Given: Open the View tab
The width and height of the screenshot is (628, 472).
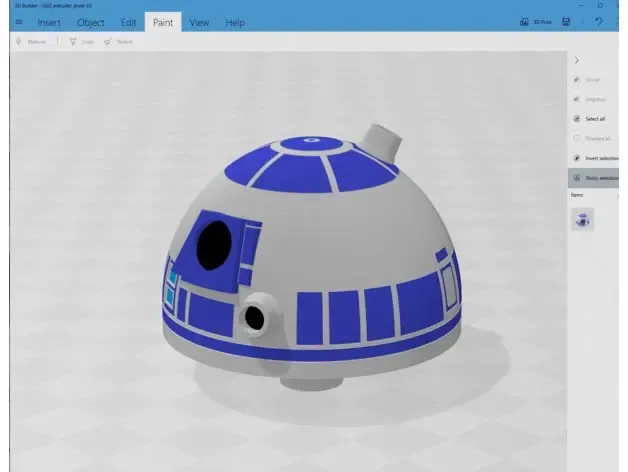Looking at the screenshot, I should [199, 22].
